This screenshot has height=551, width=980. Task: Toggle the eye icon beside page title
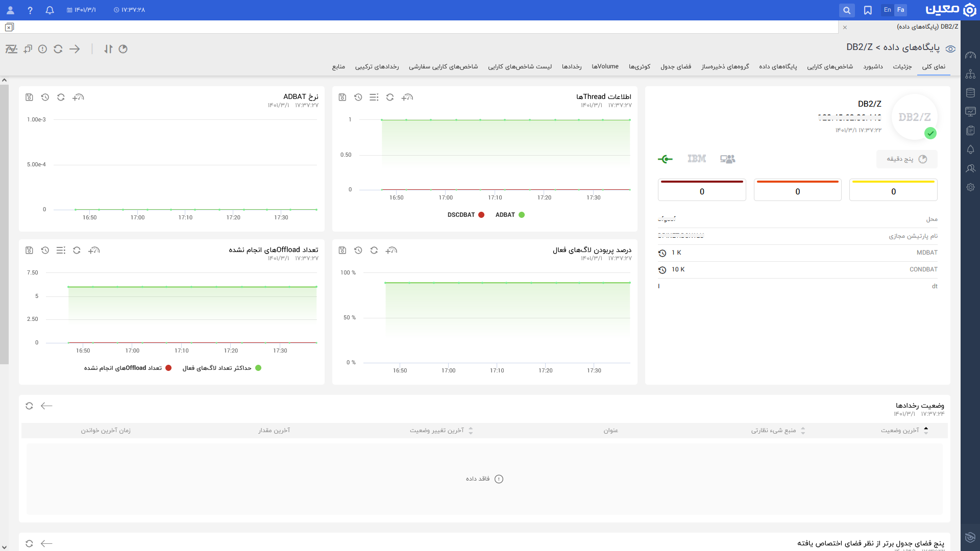950,49
